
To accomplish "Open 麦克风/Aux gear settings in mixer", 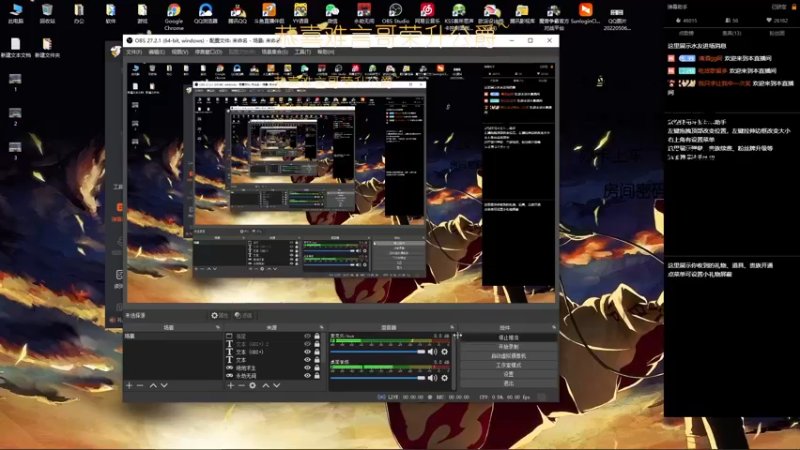I will [x=444, y=352].
